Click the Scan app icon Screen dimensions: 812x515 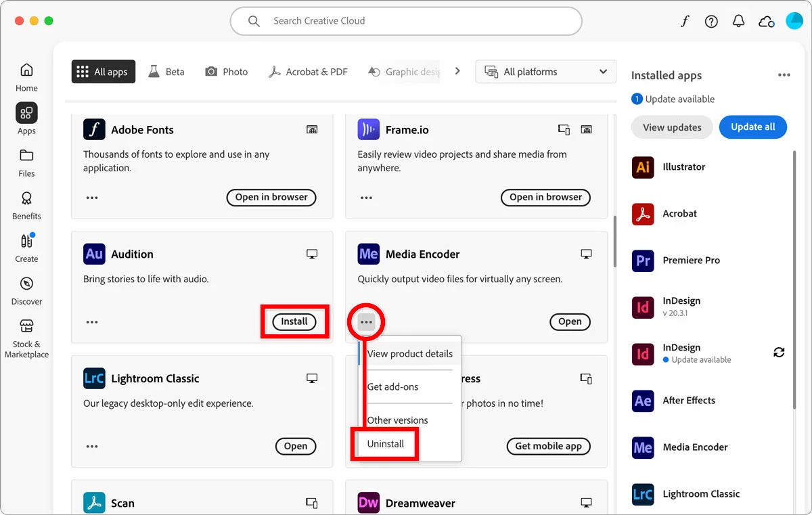(x=94, y=503)
